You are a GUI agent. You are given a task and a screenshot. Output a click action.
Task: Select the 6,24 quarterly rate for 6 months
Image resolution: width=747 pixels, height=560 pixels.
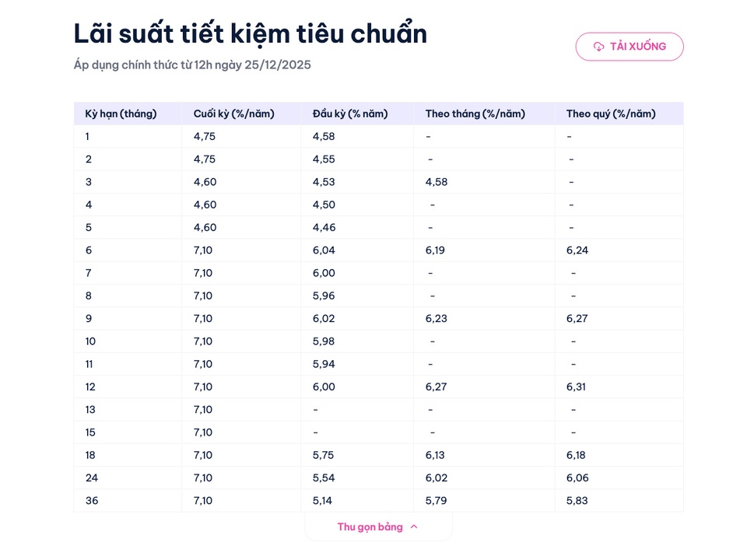coord(577,250)
